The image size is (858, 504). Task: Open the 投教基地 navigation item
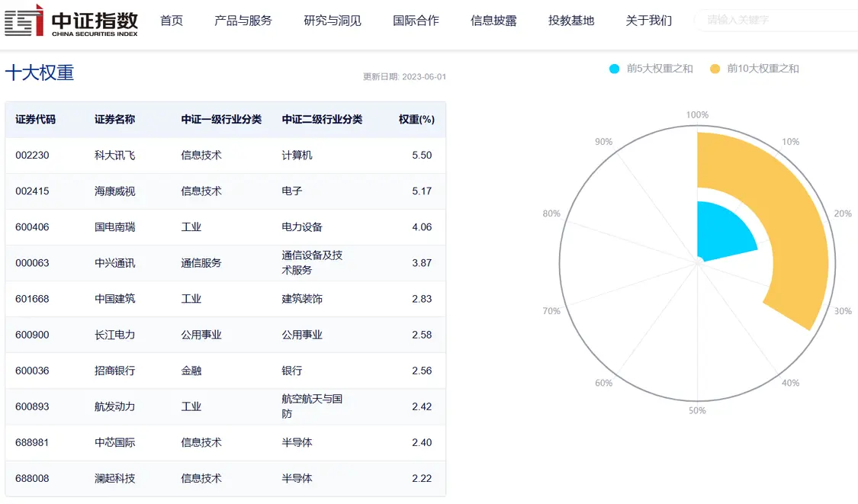click(571, 21)
